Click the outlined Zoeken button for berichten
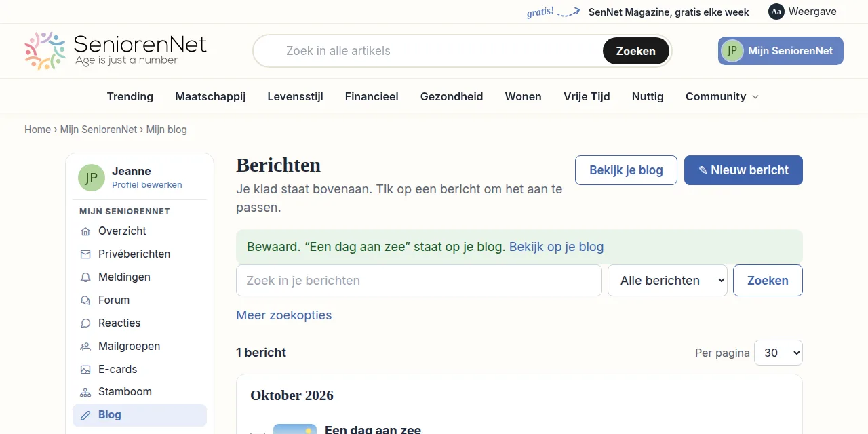The width and height of the screenshot is (868, 434). coord(768,281)
